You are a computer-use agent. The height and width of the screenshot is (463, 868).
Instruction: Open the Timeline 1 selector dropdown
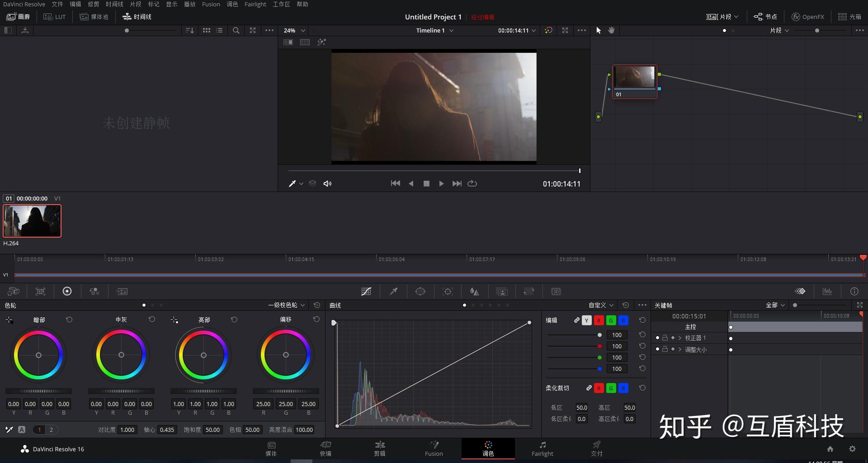click(x=434, y=30)
